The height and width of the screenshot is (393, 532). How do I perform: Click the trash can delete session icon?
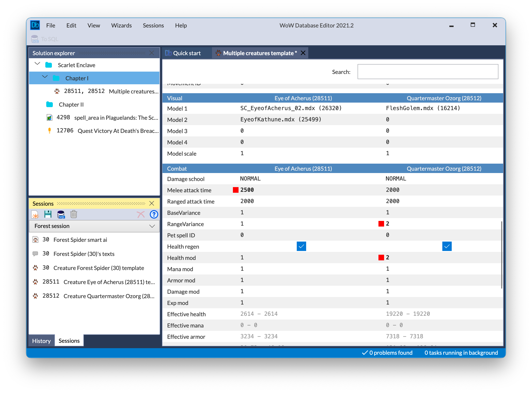(x=74, y=214)
